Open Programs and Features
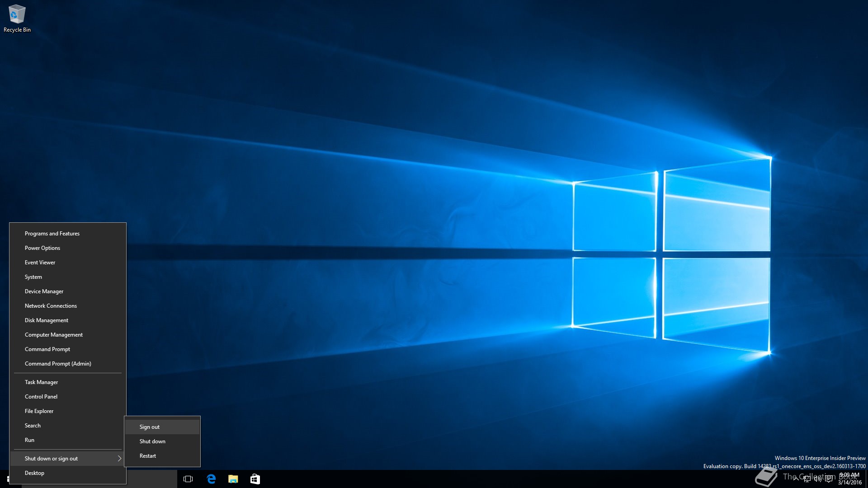This screenshot has height=488, width=868. point(68,234)
